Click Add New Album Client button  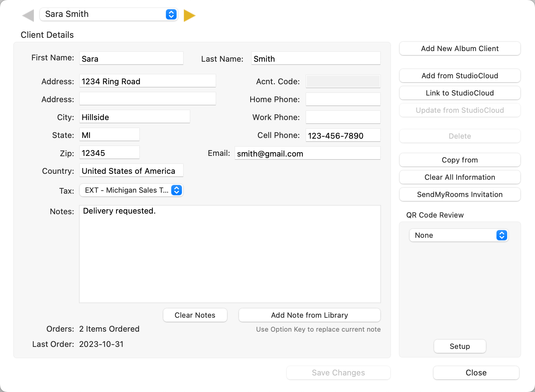point(460,48)
